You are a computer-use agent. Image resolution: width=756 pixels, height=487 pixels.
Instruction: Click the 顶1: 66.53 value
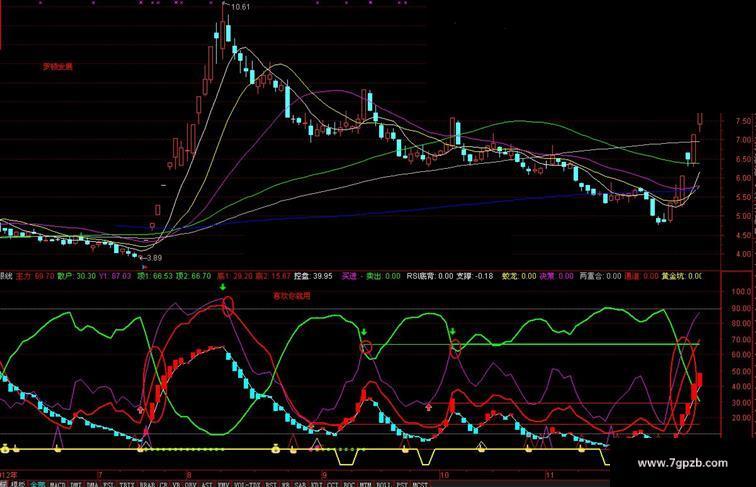tap(155, 276)
